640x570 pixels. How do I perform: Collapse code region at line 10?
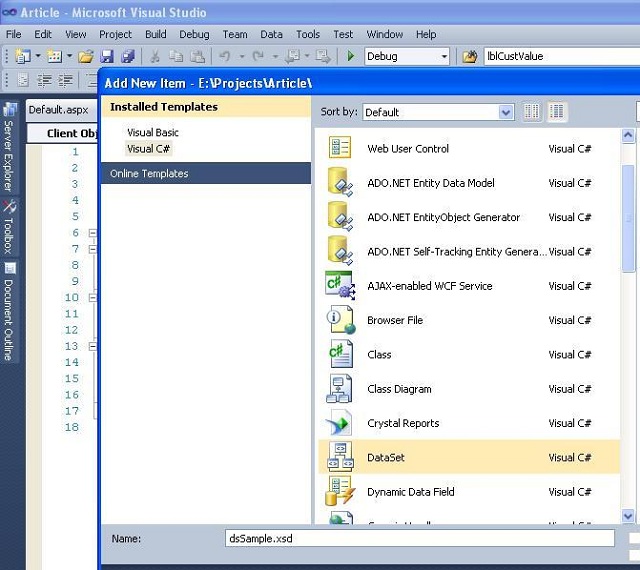[93, 298]
